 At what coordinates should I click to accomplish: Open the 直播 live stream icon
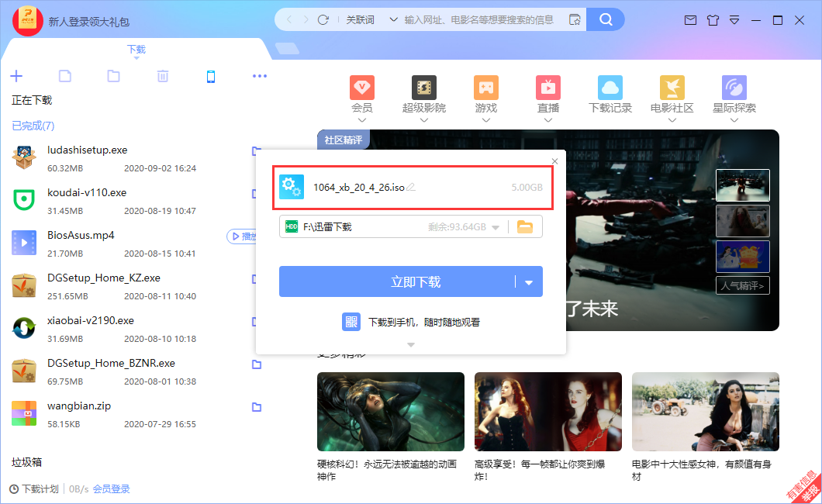(x=548, y=88)
